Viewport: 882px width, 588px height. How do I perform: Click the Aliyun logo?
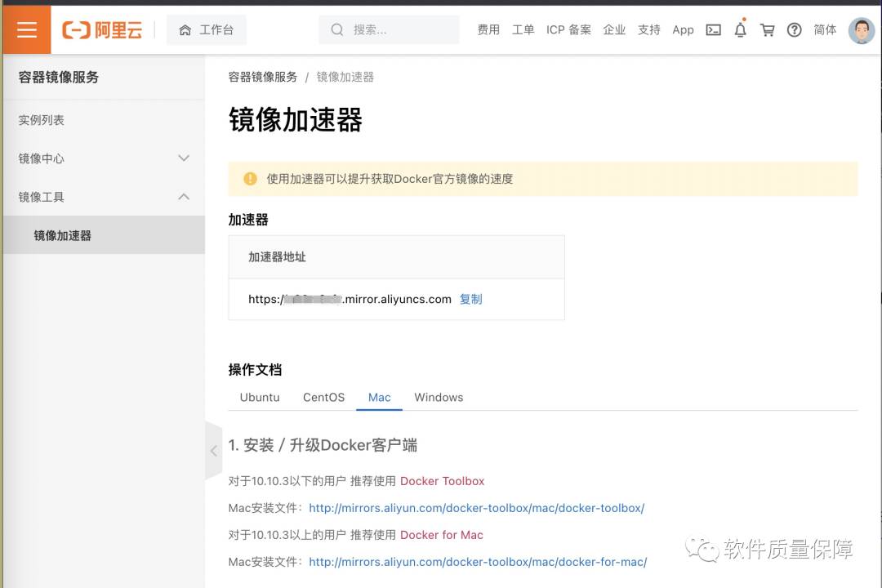click(102, 30)
